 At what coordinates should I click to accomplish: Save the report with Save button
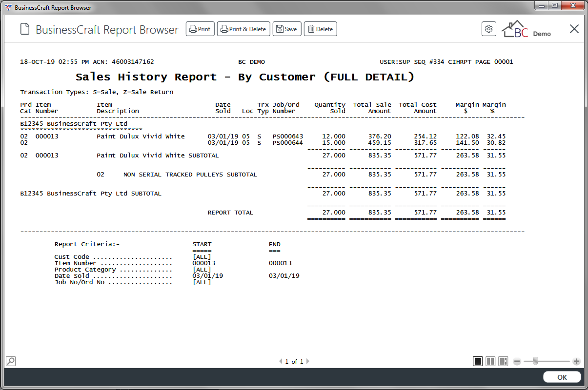pos(287,29)
